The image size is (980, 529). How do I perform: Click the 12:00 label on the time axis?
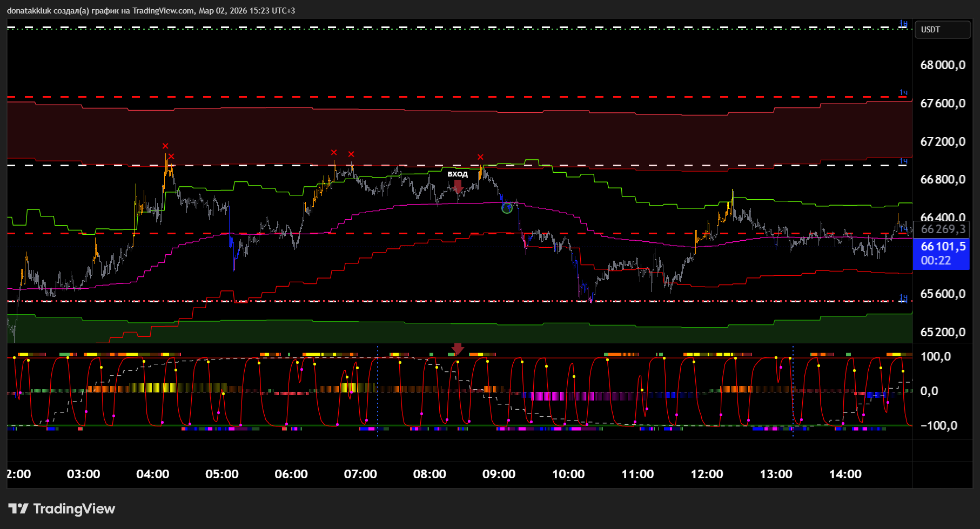(707, 474)
